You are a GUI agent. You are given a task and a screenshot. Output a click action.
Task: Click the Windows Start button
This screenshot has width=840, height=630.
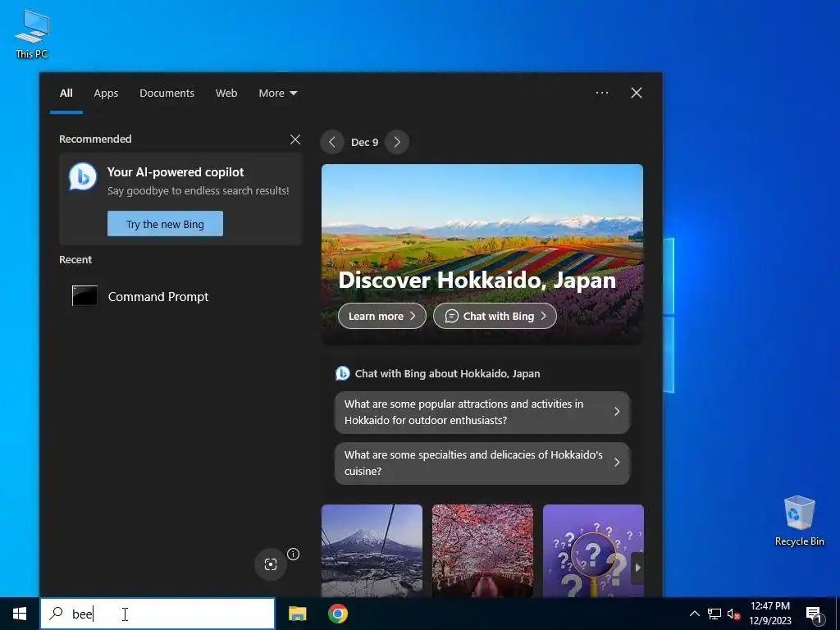20,614
